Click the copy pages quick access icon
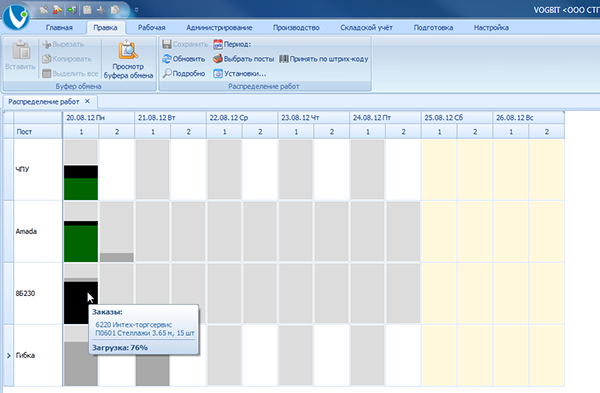Image resolution: width=600 pixels, height=393 pixels. [115, 10]
